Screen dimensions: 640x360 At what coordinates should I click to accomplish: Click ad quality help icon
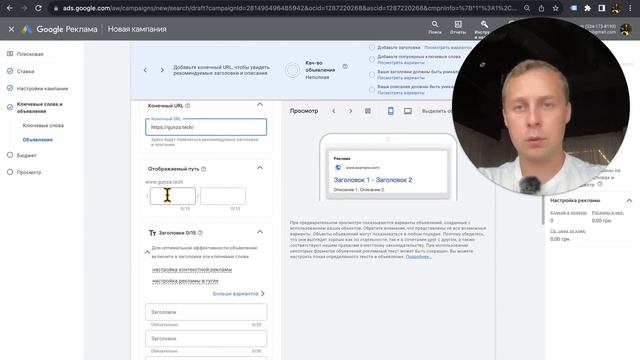[x=345, y=67]
